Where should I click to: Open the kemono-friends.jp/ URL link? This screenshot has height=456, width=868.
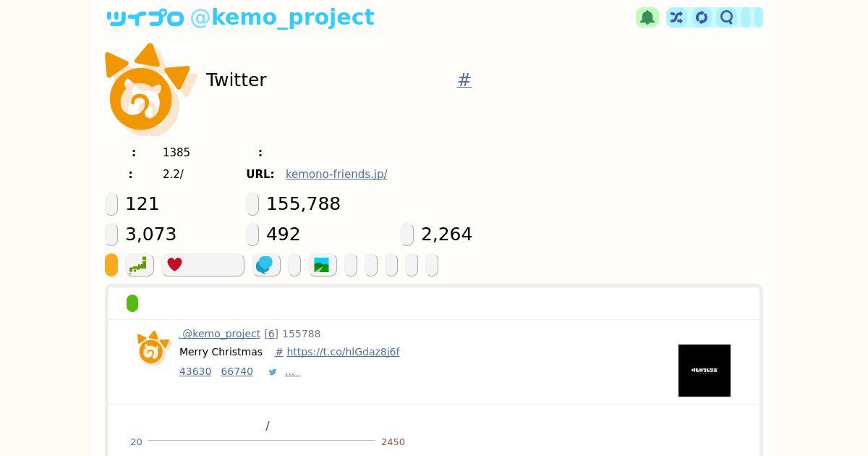point(336,174)
